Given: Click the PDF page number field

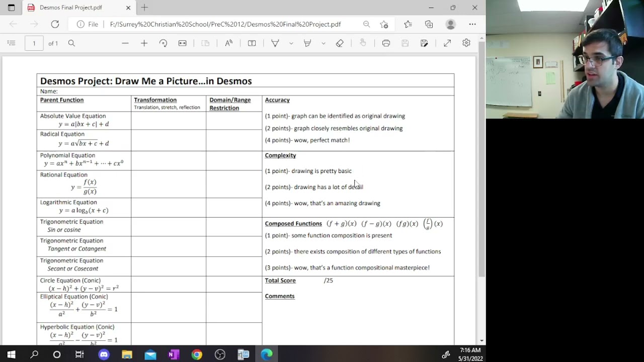Looking at the screenshot, I should pyautogui.click(x=34, y=43).
